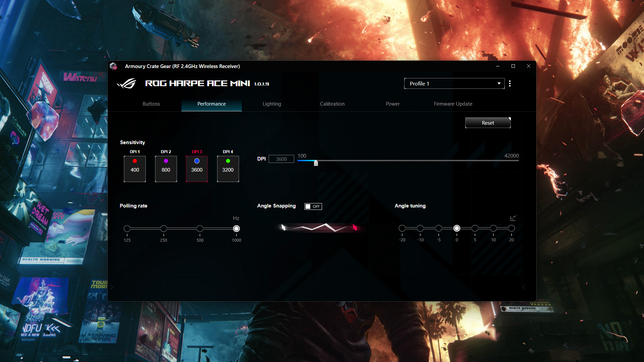644x362 pixels.
Task: Switch to the Buttons tab
Action: [x=151, y=104]
